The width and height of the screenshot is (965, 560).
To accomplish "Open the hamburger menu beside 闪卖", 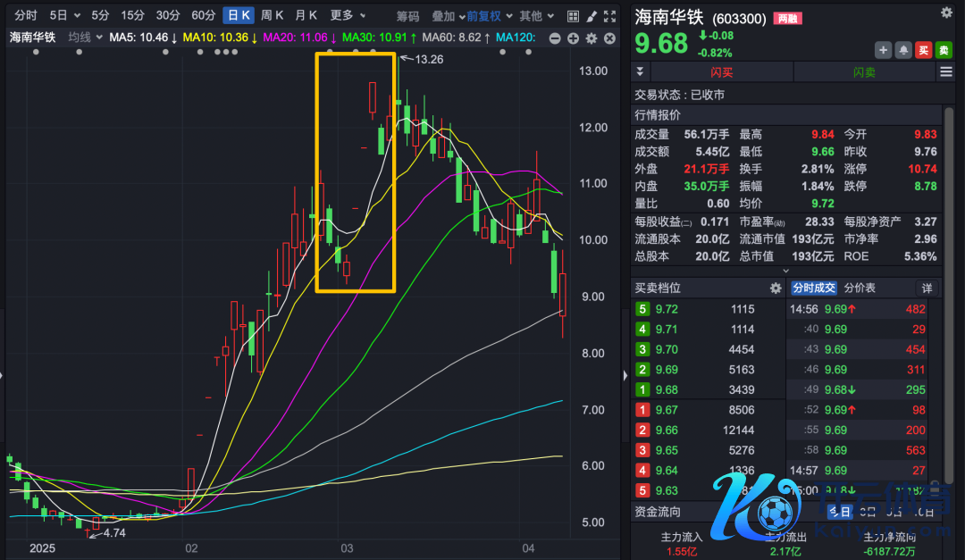I will [946, 72].
